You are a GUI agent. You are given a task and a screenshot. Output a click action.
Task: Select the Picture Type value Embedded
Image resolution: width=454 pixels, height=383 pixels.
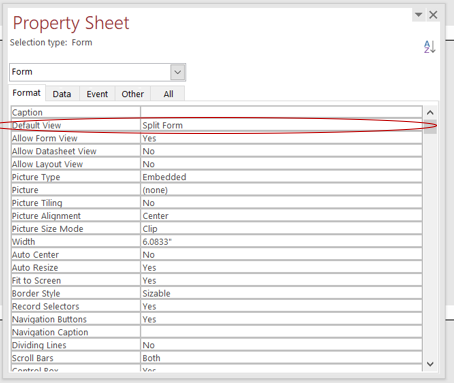(281, 177)
